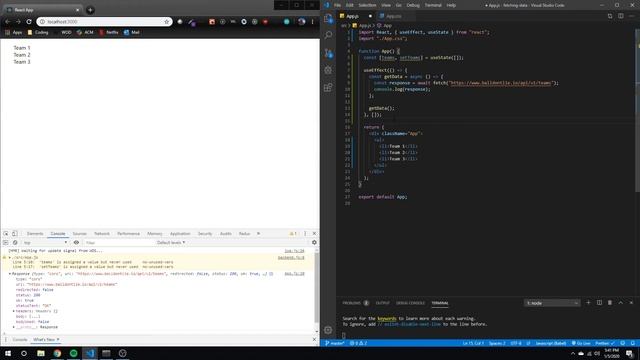Viewport: 640px width, 360px height.
Task: Toggle live expression eye icon in console
Action: (76, 242)
